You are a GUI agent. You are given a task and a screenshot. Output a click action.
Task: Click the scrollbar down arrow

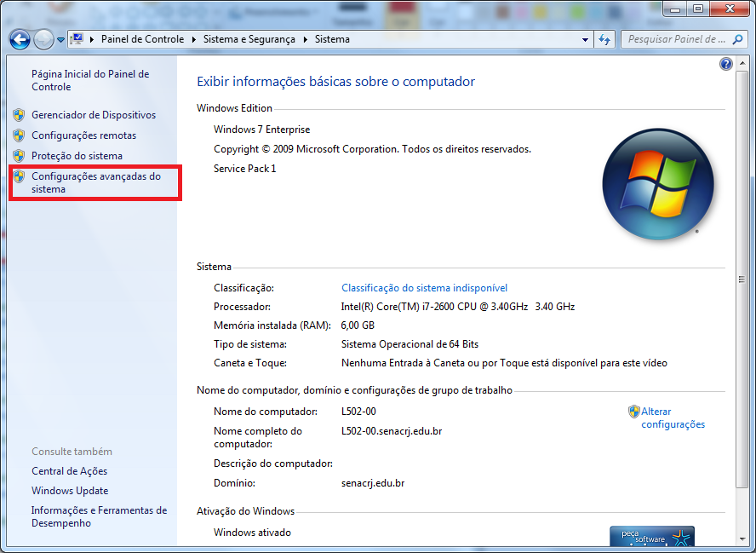[x=742, y=539]
